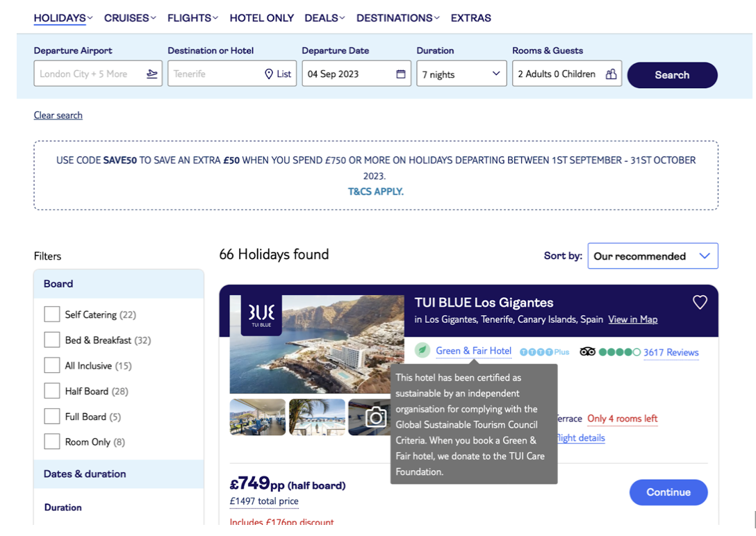This screenshot has width=756, height=536.
Task: Click the £749pp (half board) price
Action: (x=288, y=483)
